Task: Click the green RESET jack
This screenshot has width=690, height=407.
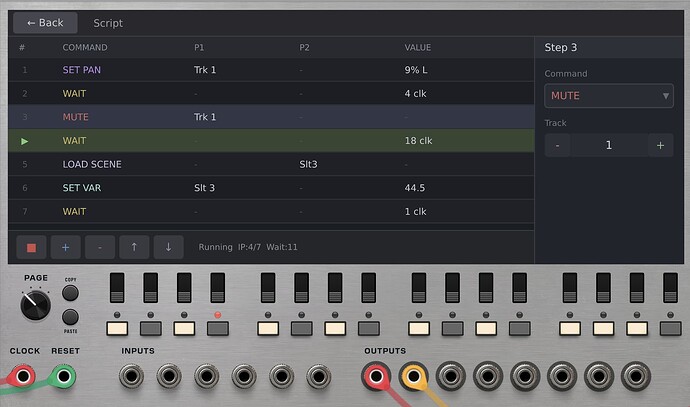Action: 64,376
